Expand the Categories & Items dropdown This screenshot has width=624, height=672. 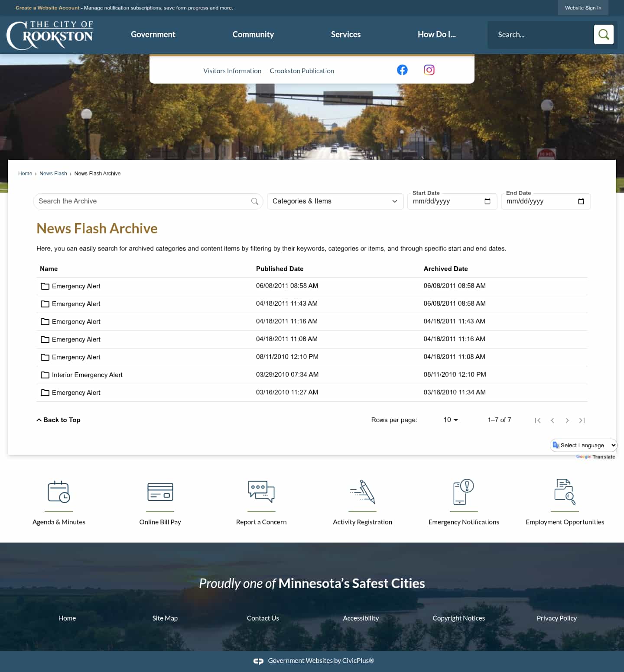coord(335,201)
